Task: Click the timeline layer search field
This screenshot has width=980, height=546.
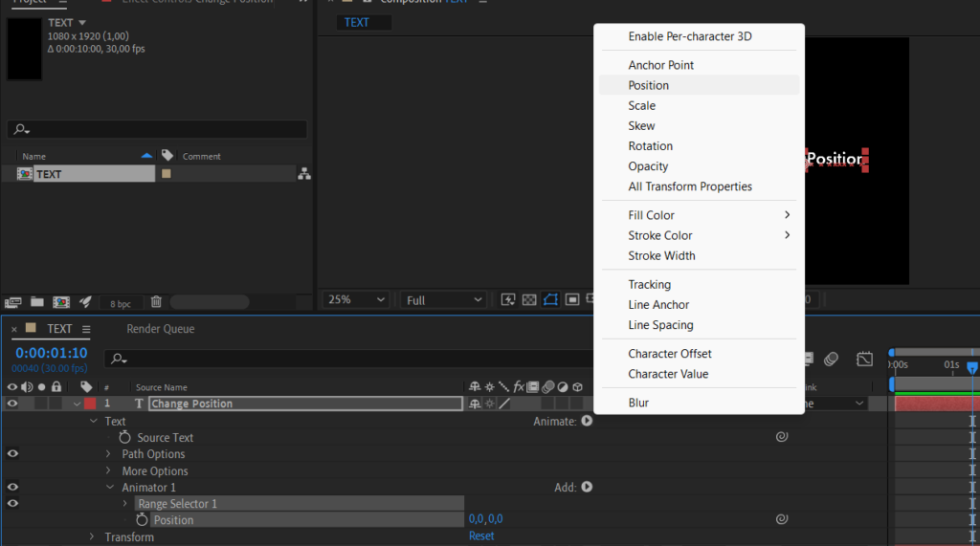Action: click(350, 359)
